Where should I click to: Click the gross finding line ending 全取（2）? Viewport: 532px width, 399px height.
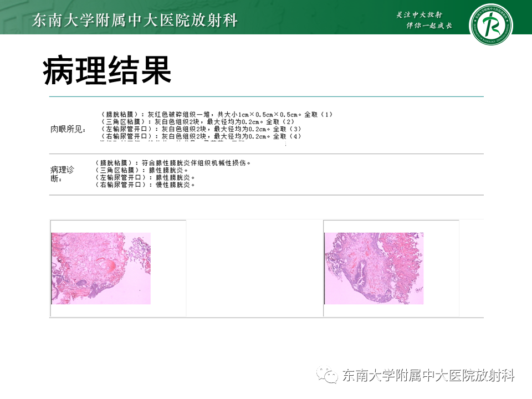[x=197, y=122]
